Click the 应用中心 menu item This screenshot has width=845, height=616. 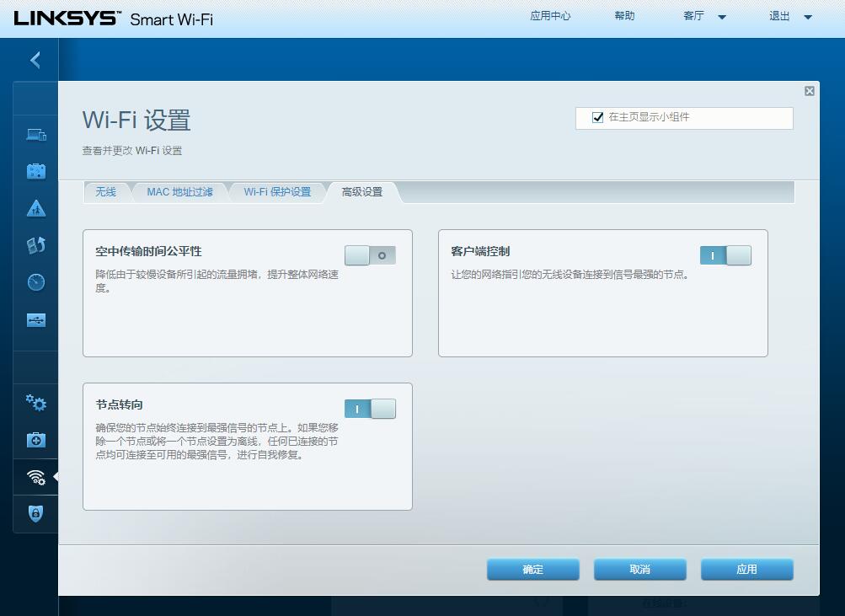click(x=551, y=15)
